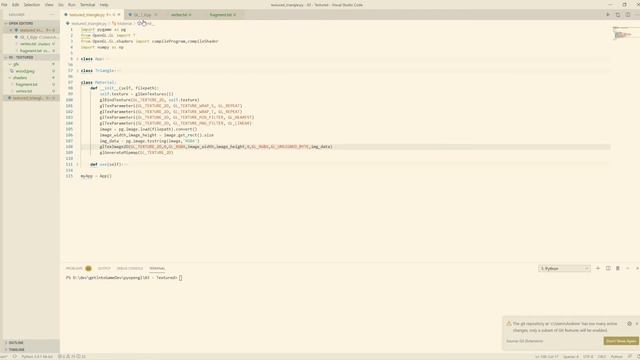Unfold the class App code block

point(77,59)
